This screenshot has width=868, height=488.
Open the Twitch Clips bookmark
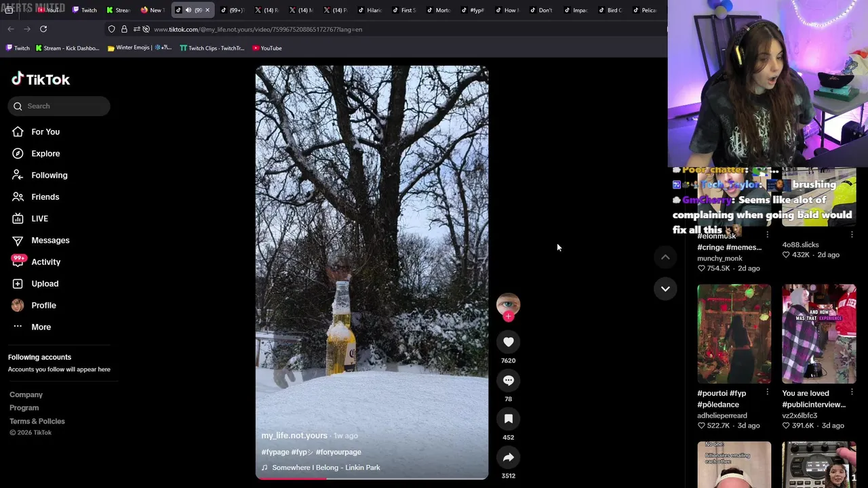(212, 48)
